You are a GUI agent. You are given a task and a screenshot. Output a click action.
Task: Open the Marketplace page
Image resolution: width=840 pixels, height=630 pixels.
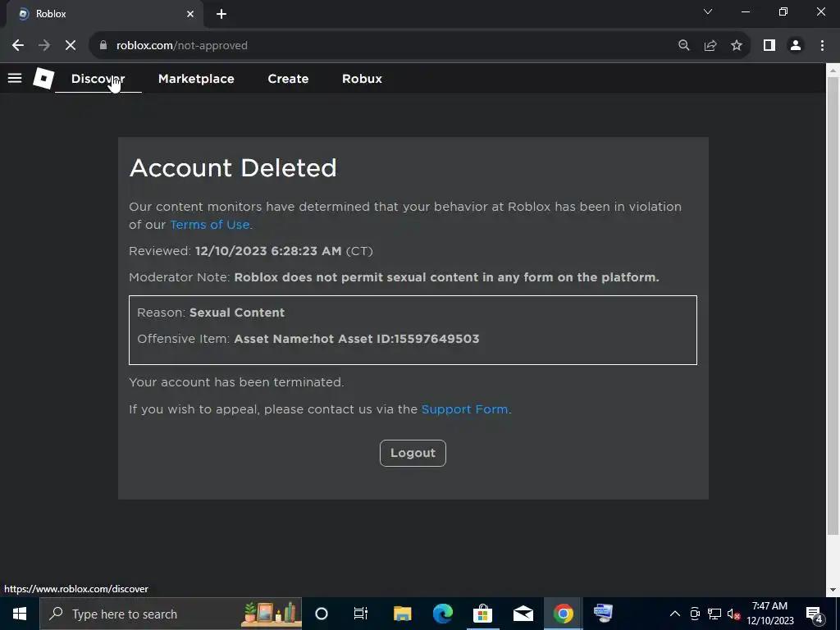196,79
